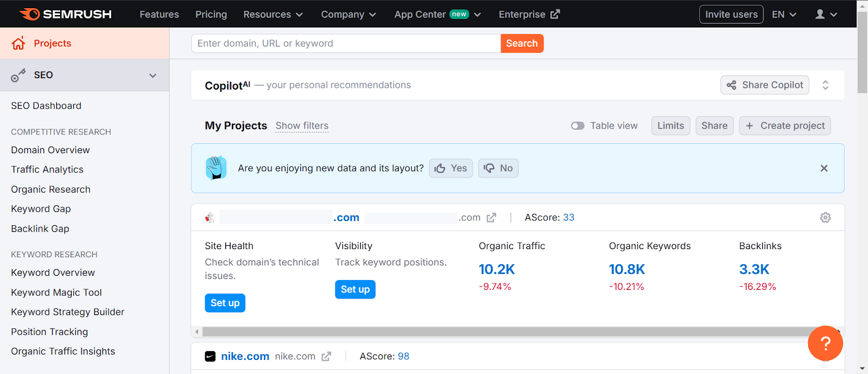The image size is (868, 374).
Task: Set up Site Health
Action: (225, 303)
